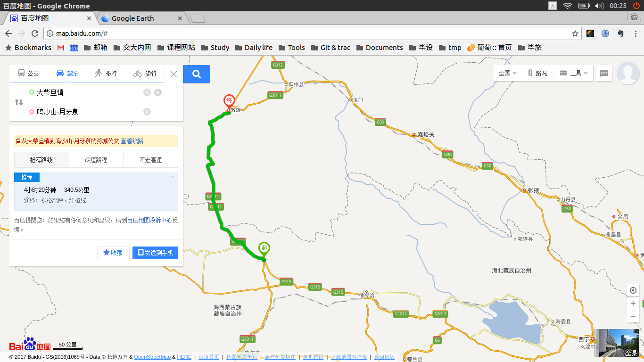Close the route planning panel
This screenshot has height=362, width=644.
click(x=173, y=74)
